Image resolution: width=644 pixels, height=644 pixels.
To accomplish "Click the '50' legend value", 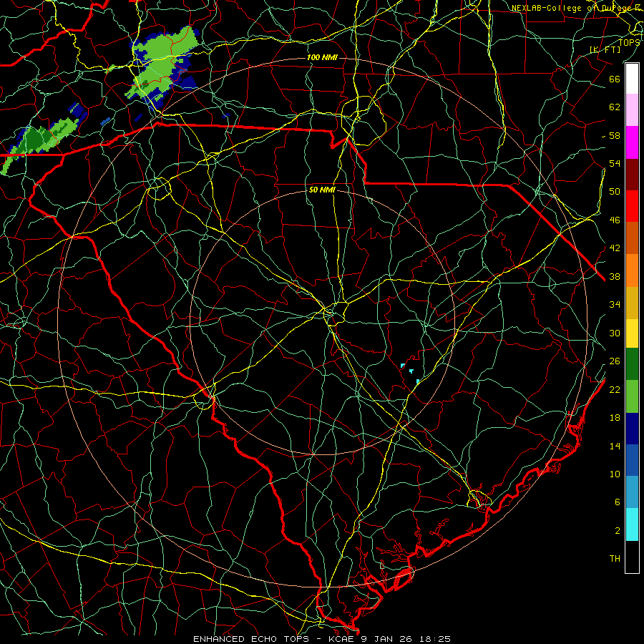I will pos(615,191).
